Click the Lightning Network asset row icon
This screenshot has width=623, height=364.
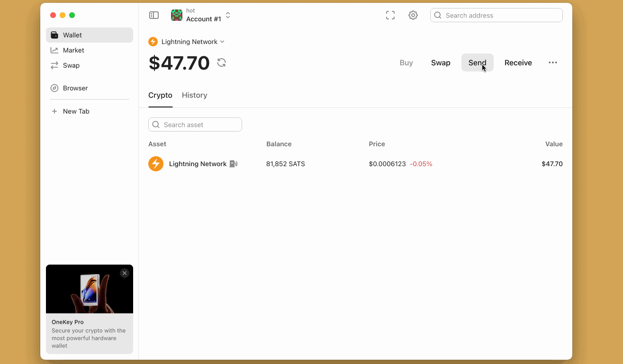pos(156,164)
